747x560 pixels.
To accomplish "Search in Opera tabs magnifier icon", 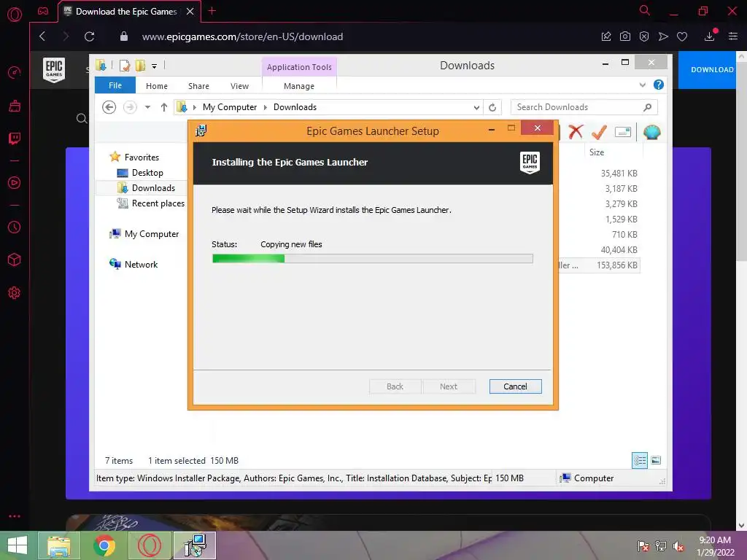I will [645, 10].
